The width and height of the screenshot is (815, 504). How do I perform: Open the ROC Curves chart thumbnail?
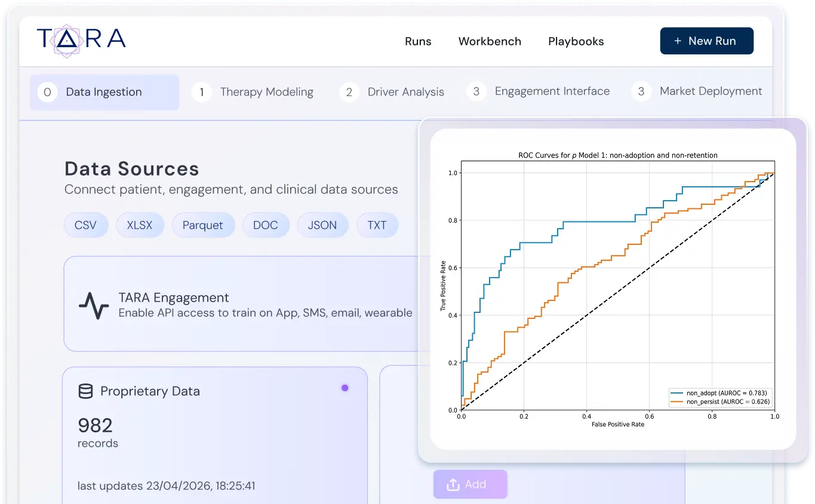pyautogui.click(x=613, y=289)
